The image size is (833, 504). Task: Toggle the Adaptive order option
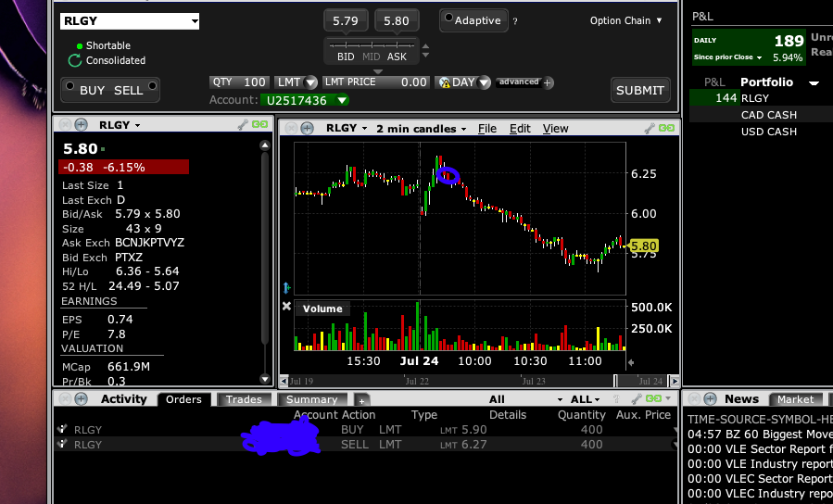(x=448, y=19)
